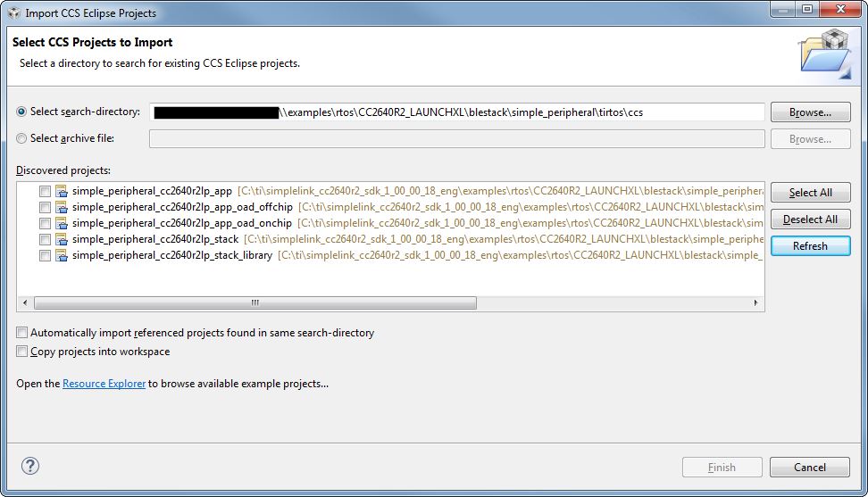Click the search-directory path input field

coord(518,112)
